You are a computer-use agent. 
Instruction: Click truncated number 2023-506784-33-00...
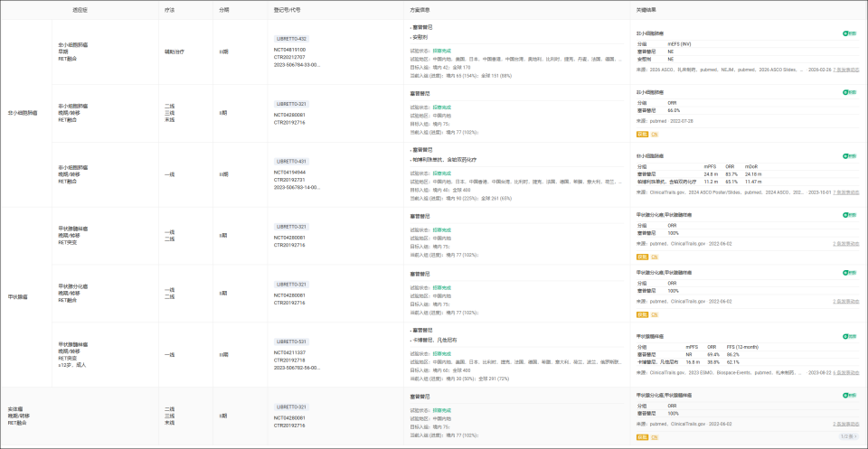[x=297, y=65]
